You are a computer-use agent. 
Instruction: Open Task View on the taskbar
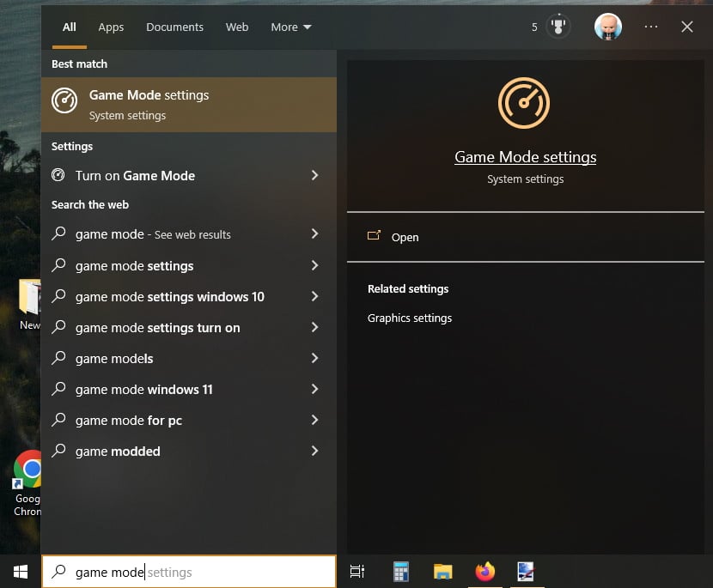coord(357,571)
